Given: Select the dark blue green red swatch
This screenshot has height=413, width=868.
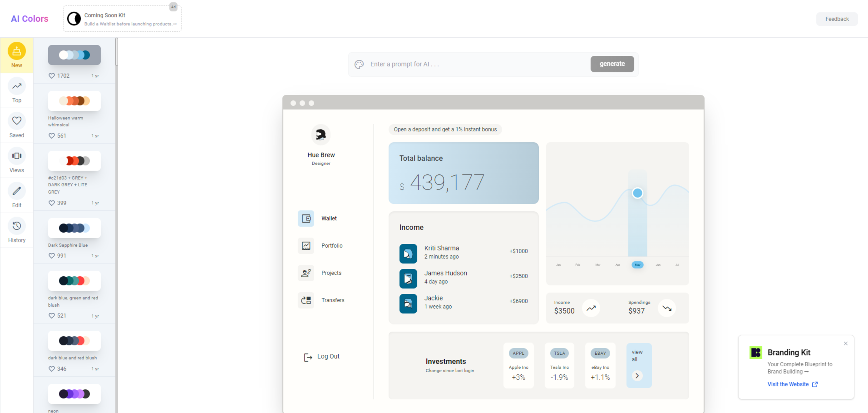Looking at the screenshot, I should click(x=74, y=281).
